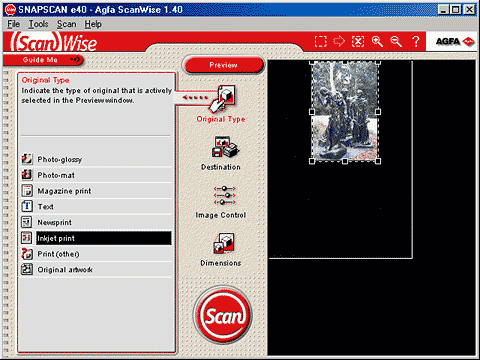Zoom in with the magnifier plus icon

click(x=377, y=41)
